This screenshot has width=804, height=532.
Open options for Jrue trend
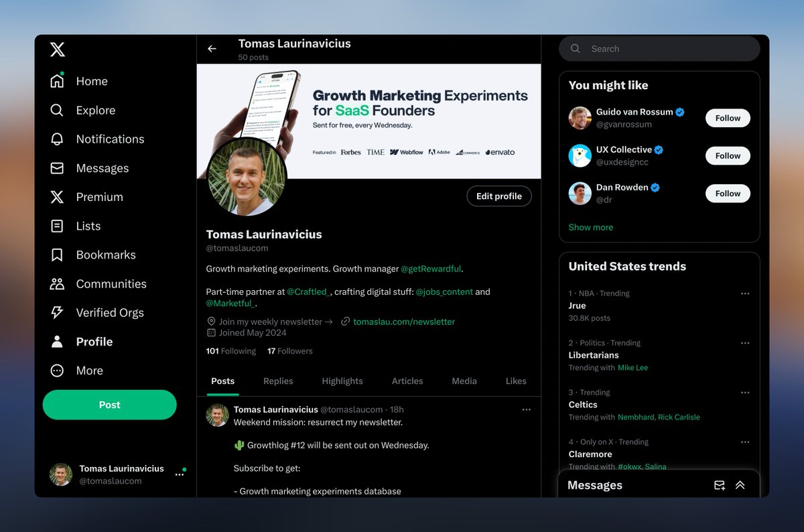point(745,293)
